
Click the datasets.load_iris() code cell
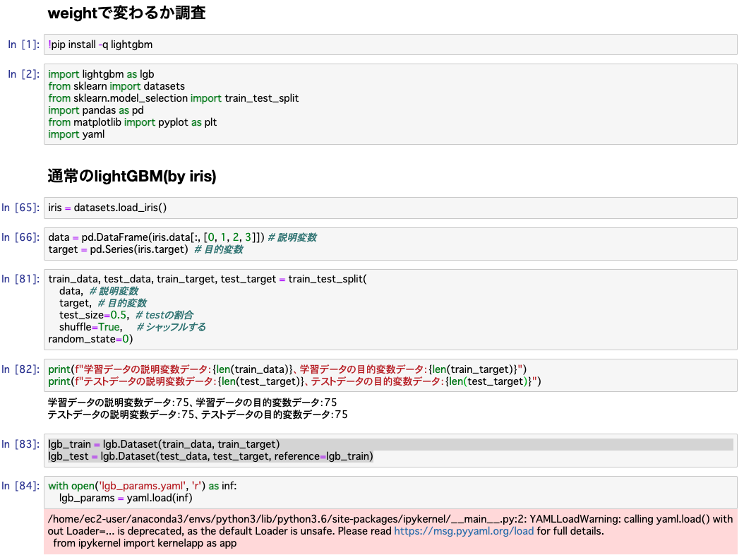point(390,208)
